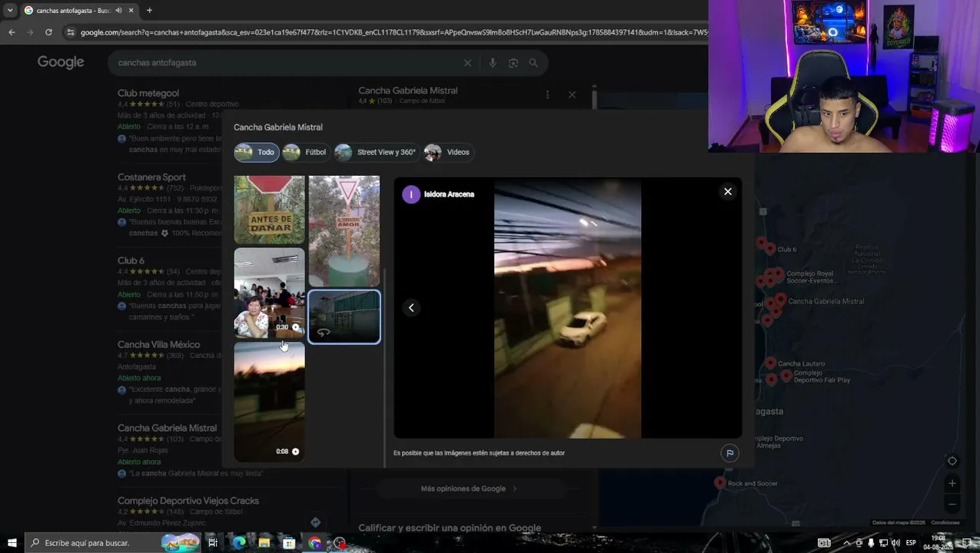Open the Google logo homepage
980x553 pixels.
pos(61,62)
